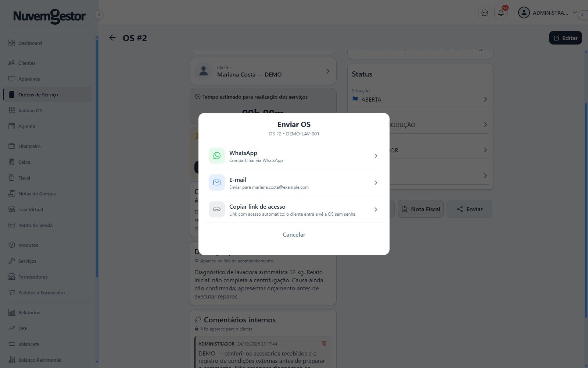
Task: Click the sidebar vertical scrollbar
Action: click(x=97, y=158)
